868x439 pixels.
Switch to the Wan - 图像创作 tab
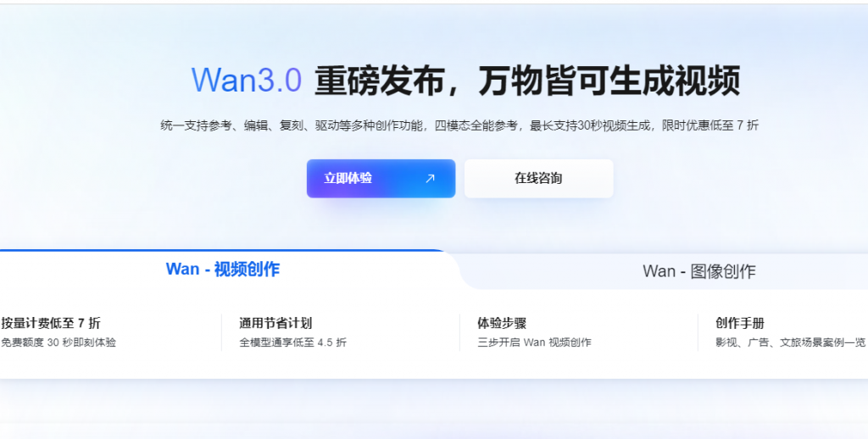[699, 271]
